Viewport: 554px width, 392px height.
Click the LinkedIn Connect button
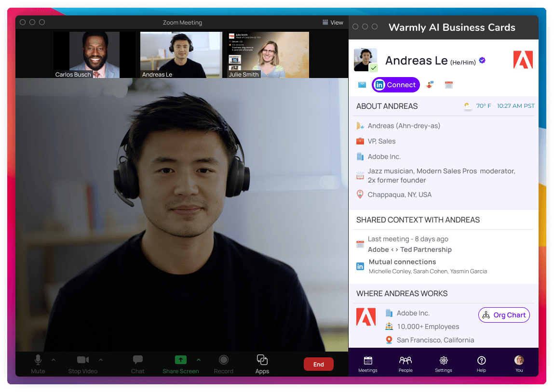pos(396,85)
